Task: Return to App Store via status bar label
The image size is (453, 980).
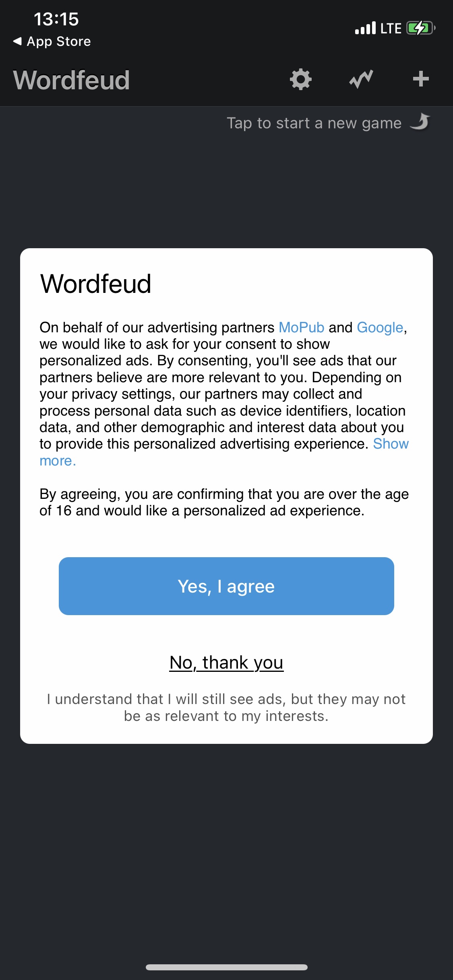Action: pyautogui.click(x=59, y=41)
